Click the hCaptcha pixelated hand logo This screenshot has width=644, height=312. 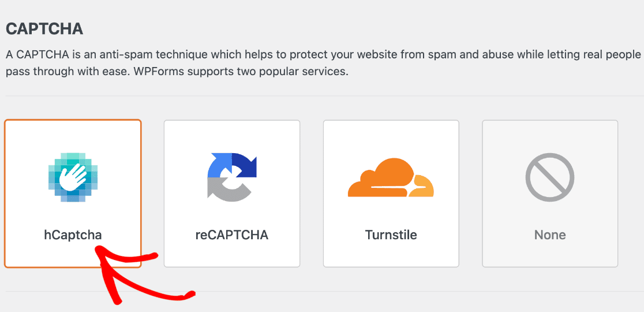coord(73,177)
